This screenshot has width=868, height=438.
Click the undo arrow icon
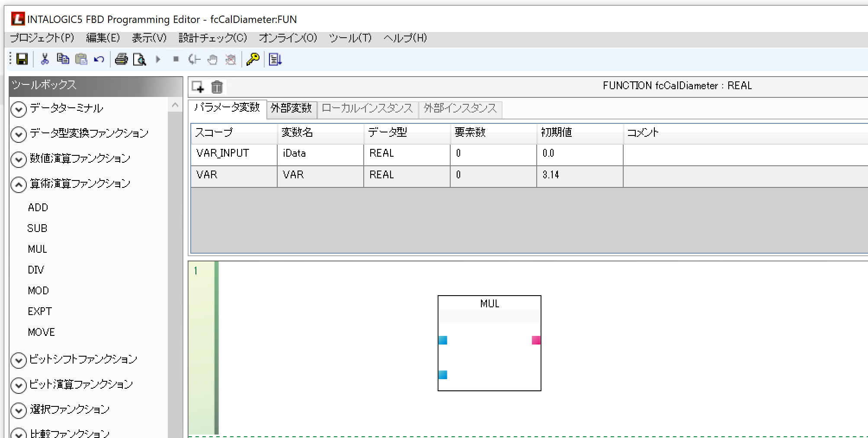point(99,59)
